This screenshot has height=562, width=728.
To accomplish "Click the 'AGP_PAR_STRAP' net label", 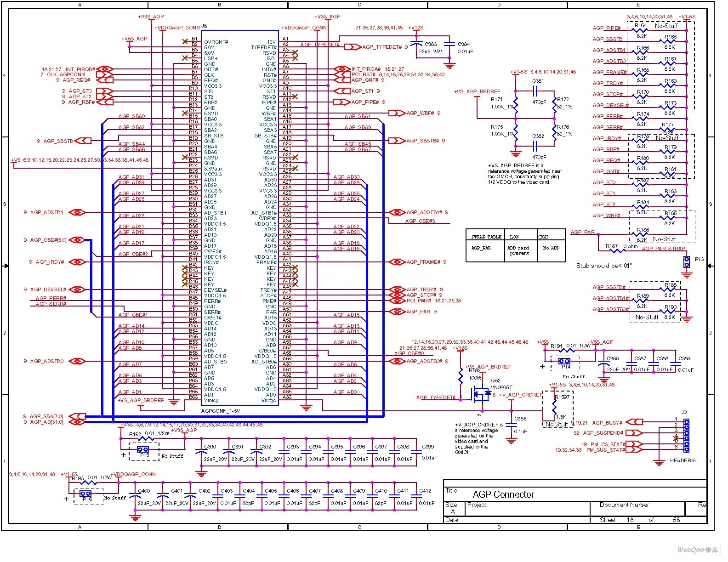I will click(663, 249).
